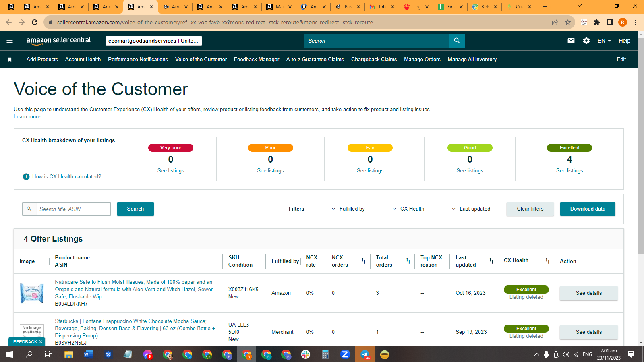Click the Search title, ASIN input field
The height and width of the screenshot is (362, 644).
click(x=73, y=209)
